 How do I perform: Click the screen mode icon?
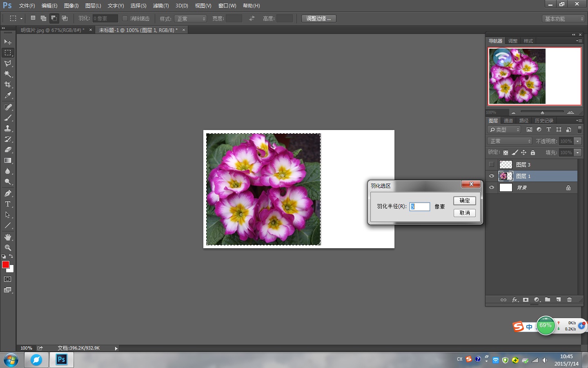7,290
